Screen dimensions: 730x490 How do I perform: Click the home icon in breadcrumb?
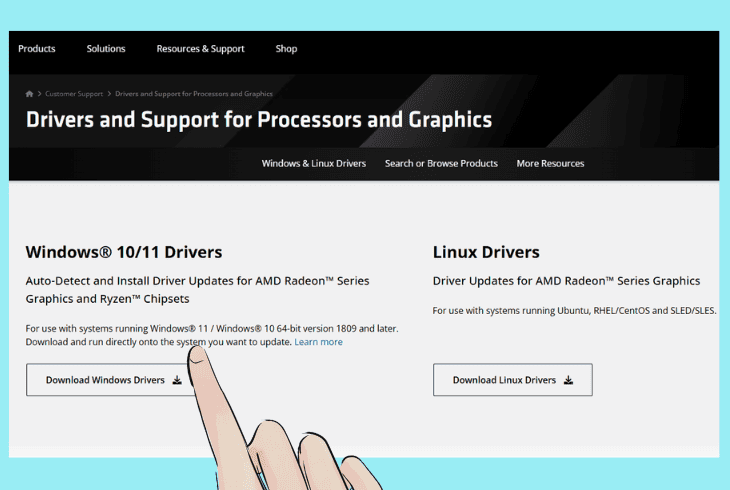[x=29, y=94]
